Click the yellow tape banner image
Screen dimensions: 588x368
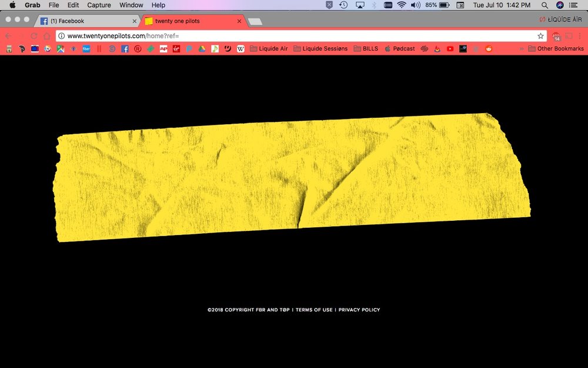[294, 177]
